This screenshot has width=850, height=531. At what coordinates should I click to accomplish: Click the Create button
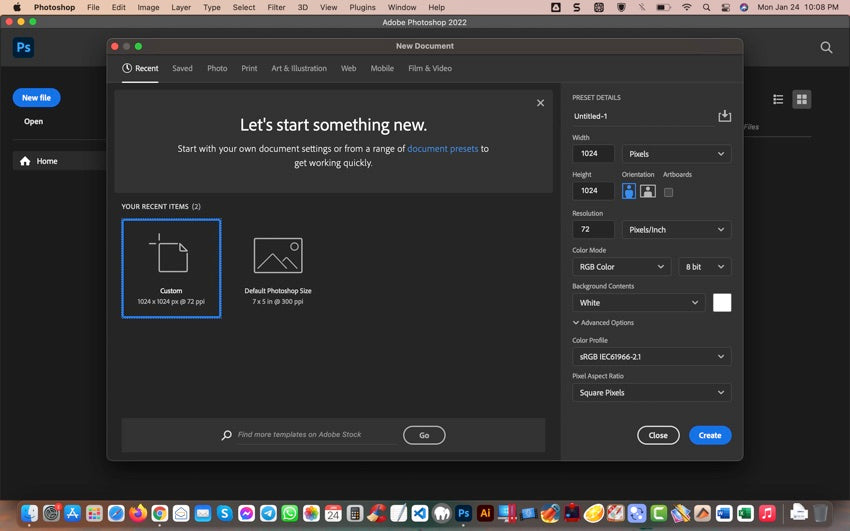pos(710,435)
